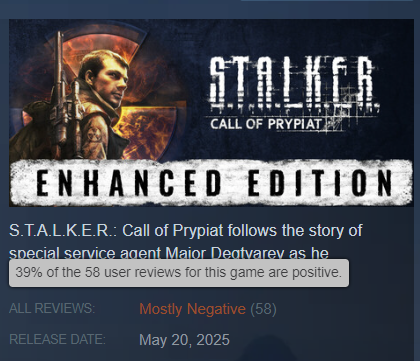Click the 39% positive reviews tooltip

pos(179,273)
